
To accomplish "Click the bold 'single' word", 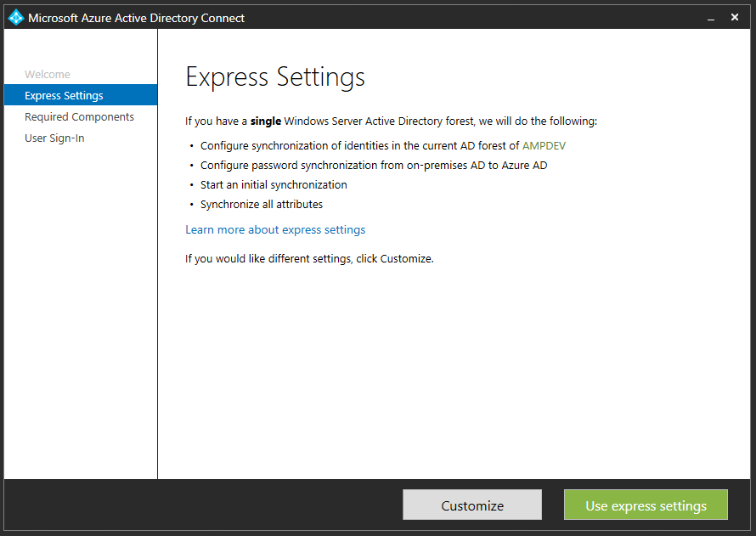I will (266, 121).
